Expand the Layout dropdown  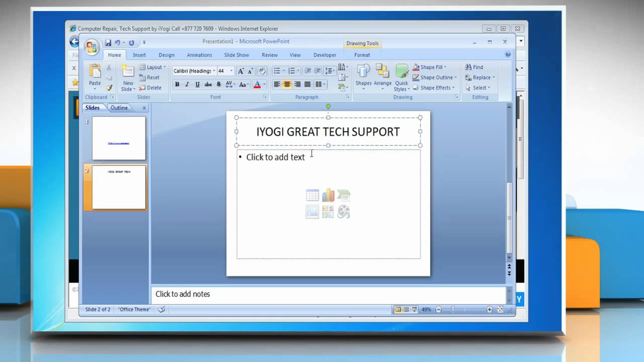[152, 67]
